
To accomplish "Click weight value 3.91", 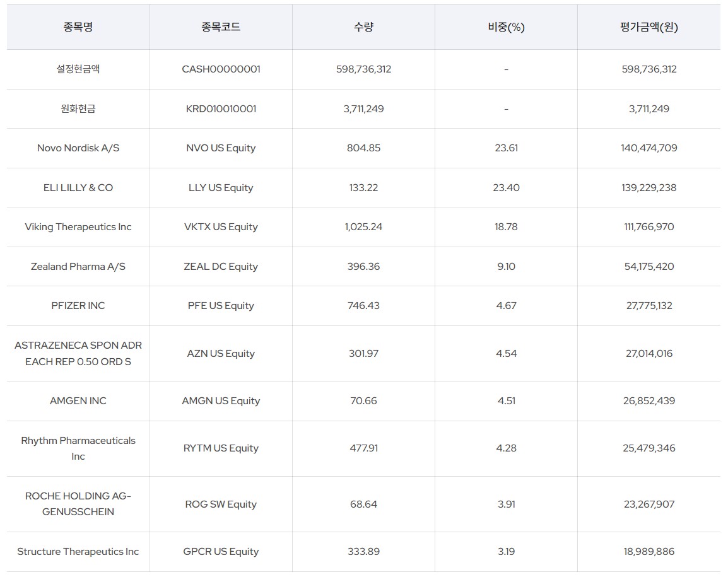I will 506,504.
